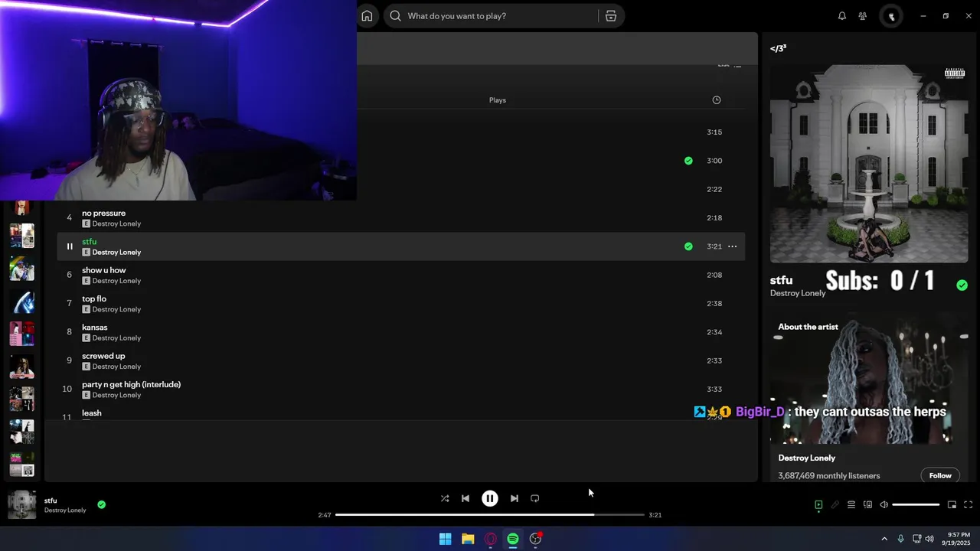Seek on the song progress bar
The height and width of the screenshot is (551, 980).
pyautogui.click(x=490, y=515)
